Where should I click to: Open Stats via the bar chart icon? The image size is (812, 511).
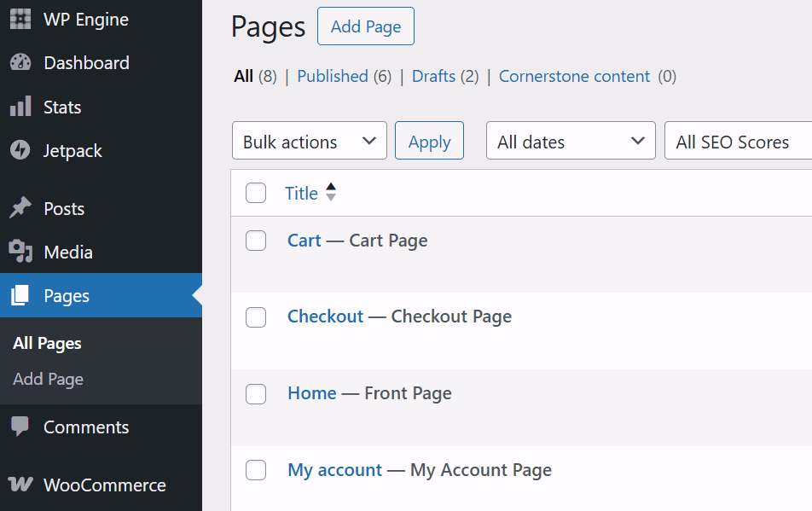(x=20, y=107)
